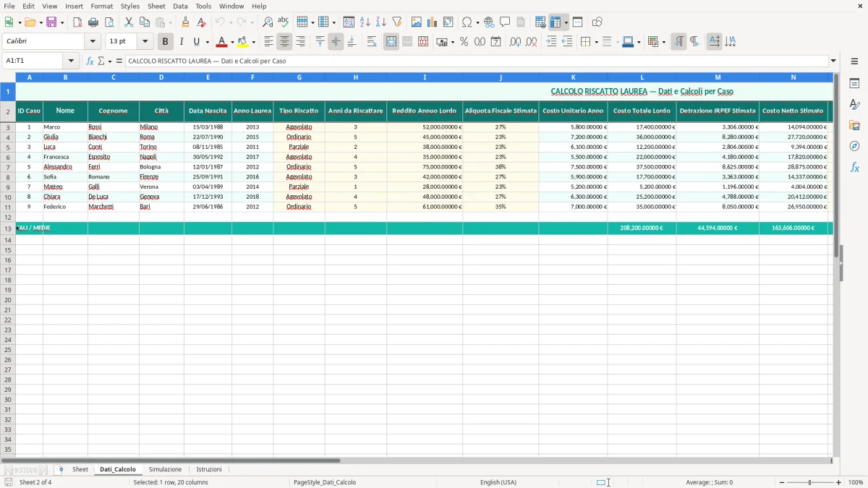Toggle Center Vertically alignment
Viewport: 868px width, 488px height.
336,42
